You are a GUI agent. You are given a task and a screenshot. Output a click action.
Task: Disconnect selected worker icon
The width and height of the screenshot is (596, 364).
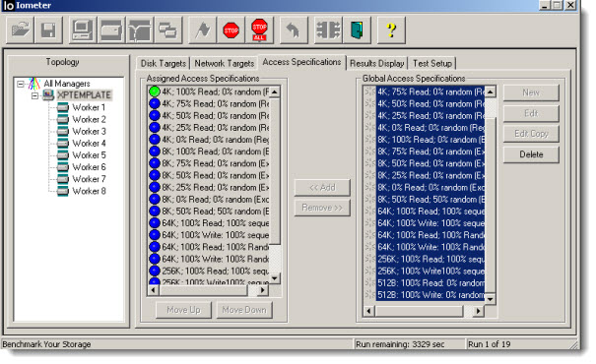click(x=328, y=30)
